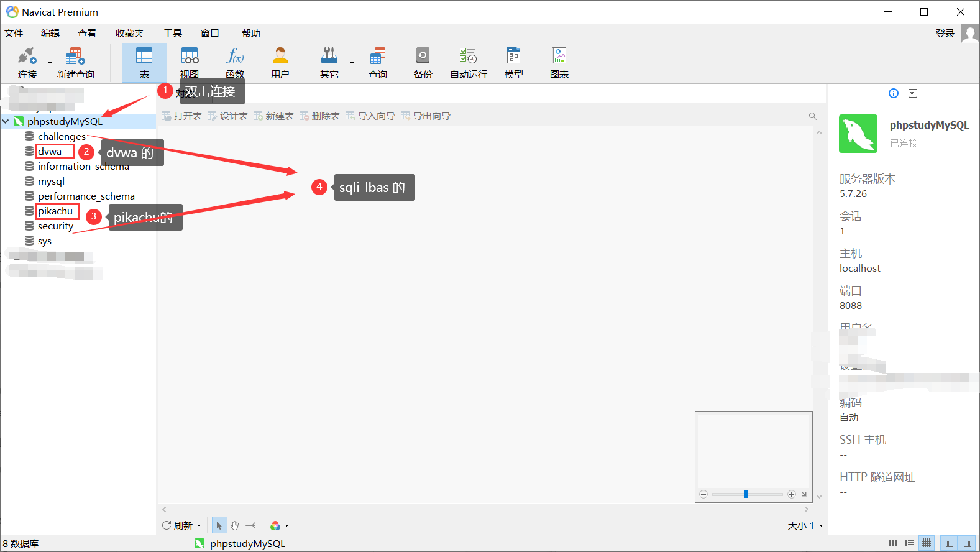Click phpstudyMySQL connection icon in status bar
This screenshot has width=980, height=552.
pyautogui.click(x=199, y=543)
